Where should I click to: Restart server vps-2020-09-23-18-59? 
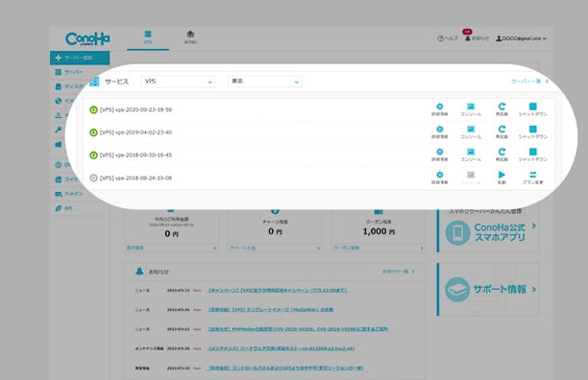point(502,109)
